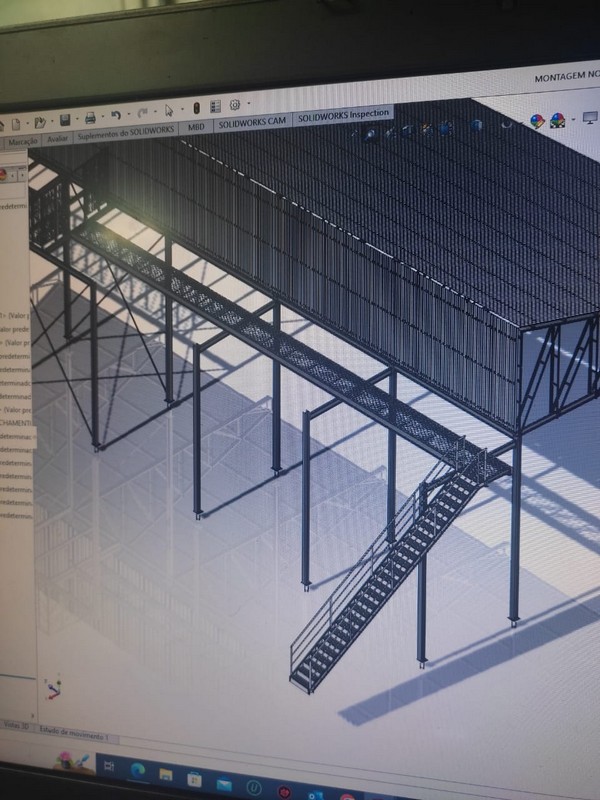This screenshot has width=600, height=800.
Task: Switch to the SOLIDWORKS Inspection tab
Action: [x=343, y=115]
